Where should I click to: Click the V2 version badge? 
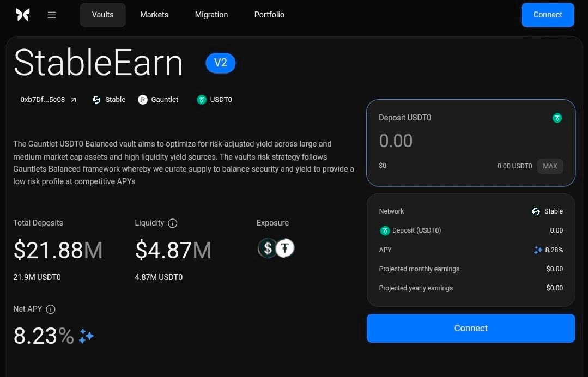[221, 63]
